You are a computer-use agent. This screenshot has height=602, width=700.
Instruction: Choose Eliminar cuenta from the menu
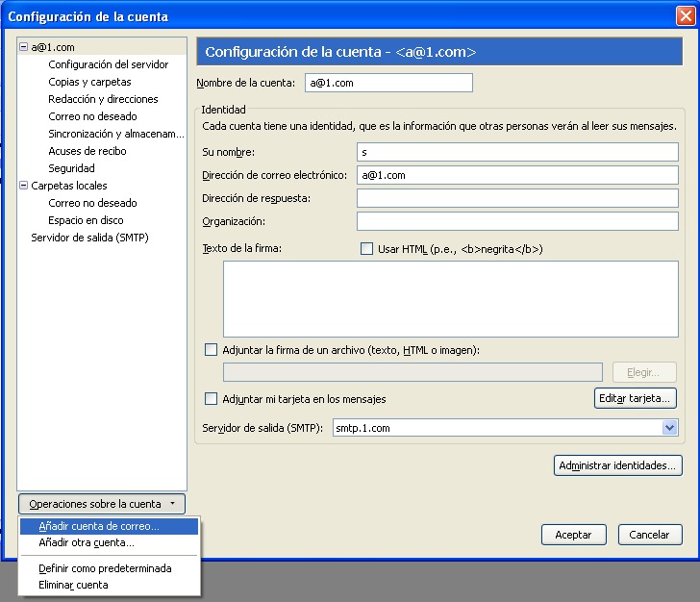(x=73, y=585)
